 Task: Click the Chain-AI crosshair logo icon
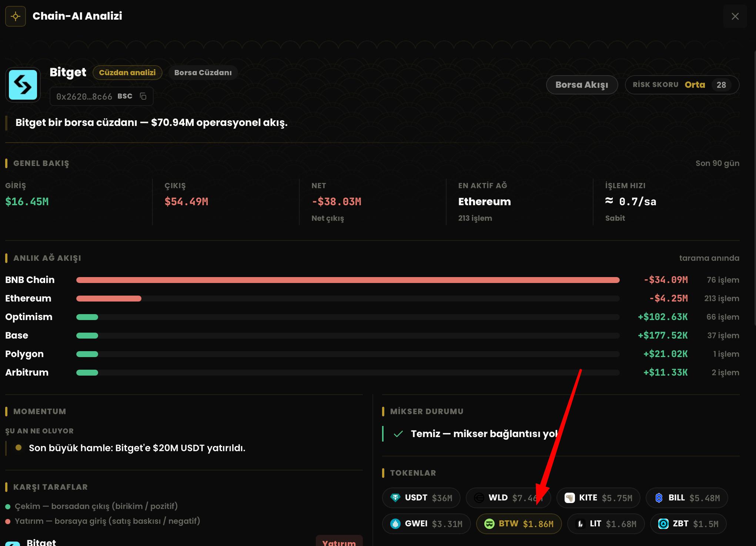[16, 16]
